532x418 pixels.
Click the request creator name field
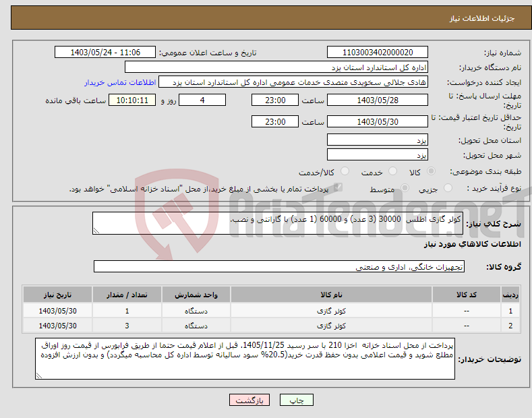[293, 82]
